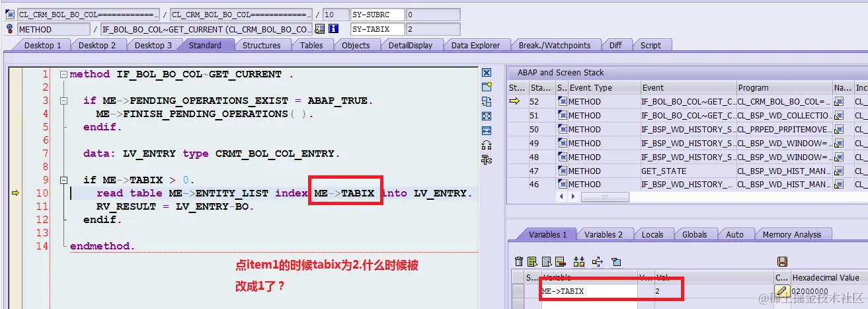Viewport: 868px width, 309px height.
Task: Click the append row icon in Variables toolbar
Action: 547,261
